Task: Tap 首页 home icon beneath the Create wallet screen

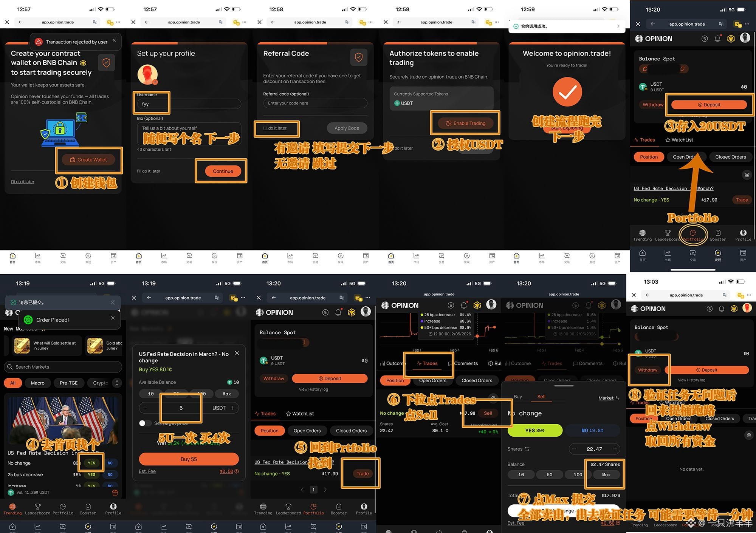Action: tap(12, 258)
